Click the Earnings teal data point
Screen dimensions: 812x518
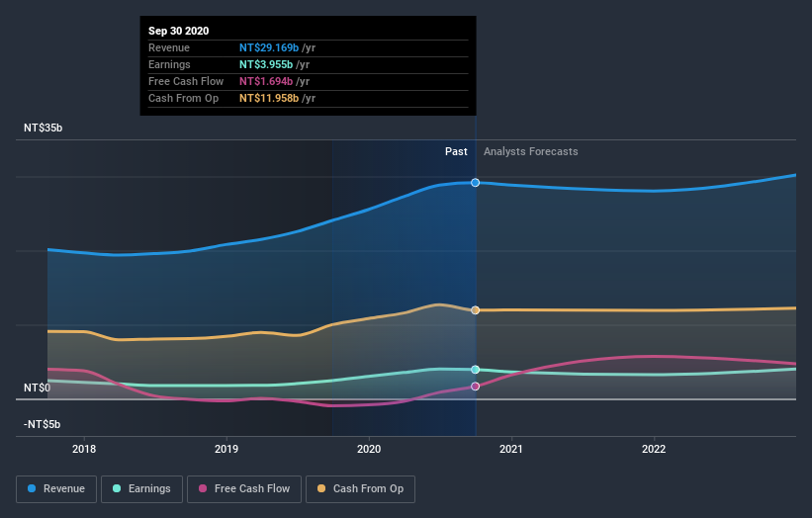(x=476, y=370)
